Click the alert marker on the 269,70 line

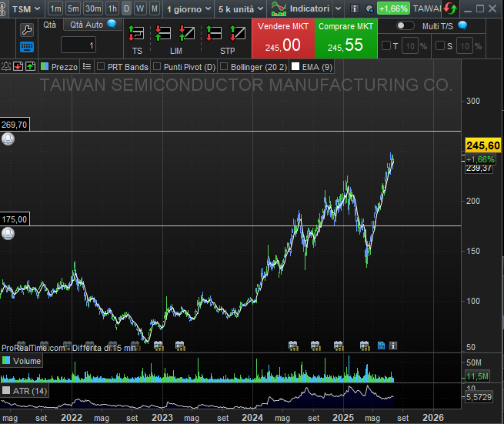(x=8, y=139)
